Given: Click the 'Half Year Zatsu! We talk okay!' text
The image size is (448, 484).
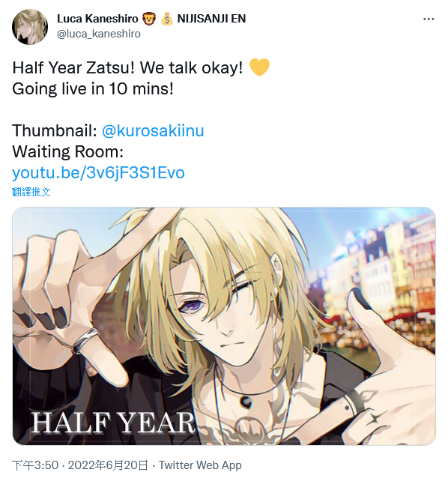Looking at the screenshot, I should coord(127,67).
